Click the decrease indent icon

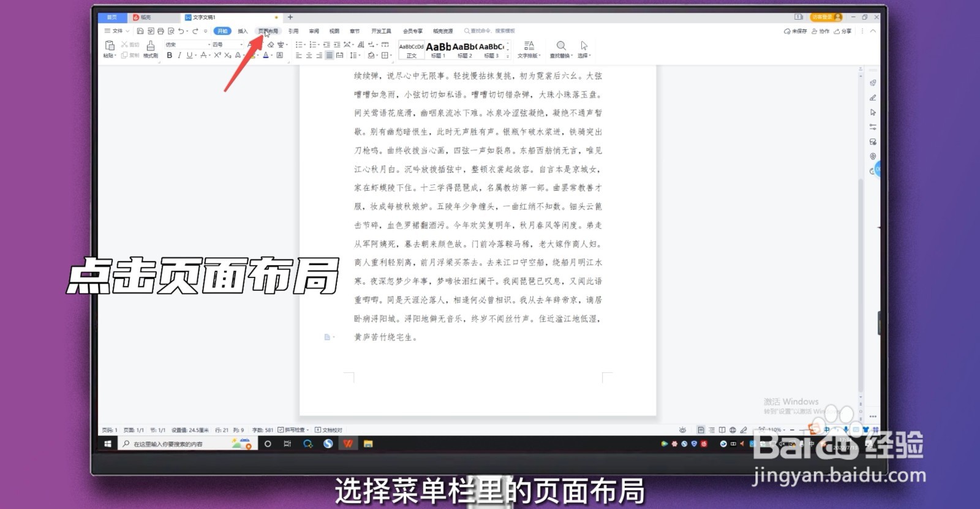click(326, 45)
